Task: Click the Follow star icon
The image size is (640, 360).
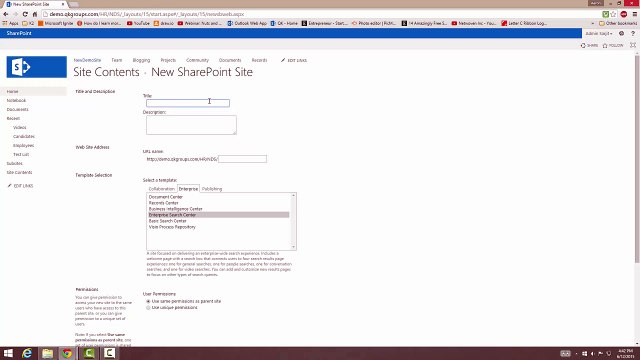Action: (x=613, y=45)
